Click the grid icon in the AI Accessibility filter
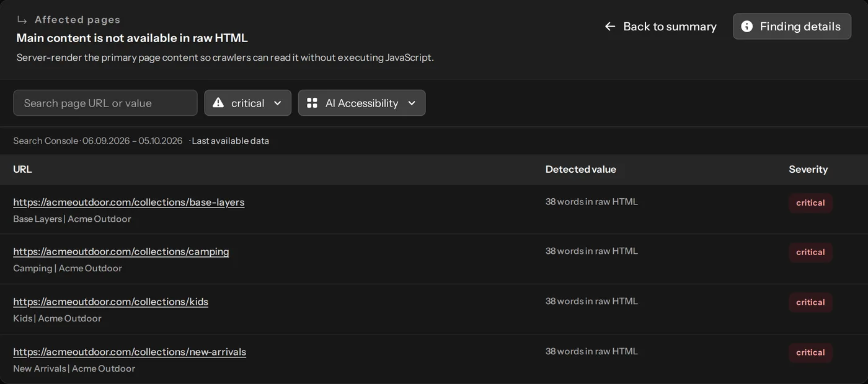The image size is (868, 384). pos(312,103)
